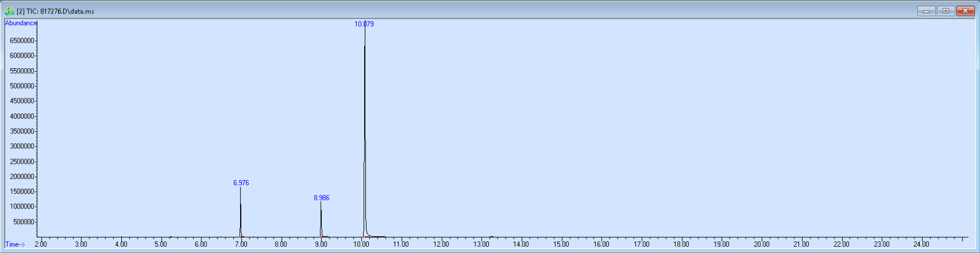
Task: Click the 17.00 time axis tick label
Action: click(641, 244)
